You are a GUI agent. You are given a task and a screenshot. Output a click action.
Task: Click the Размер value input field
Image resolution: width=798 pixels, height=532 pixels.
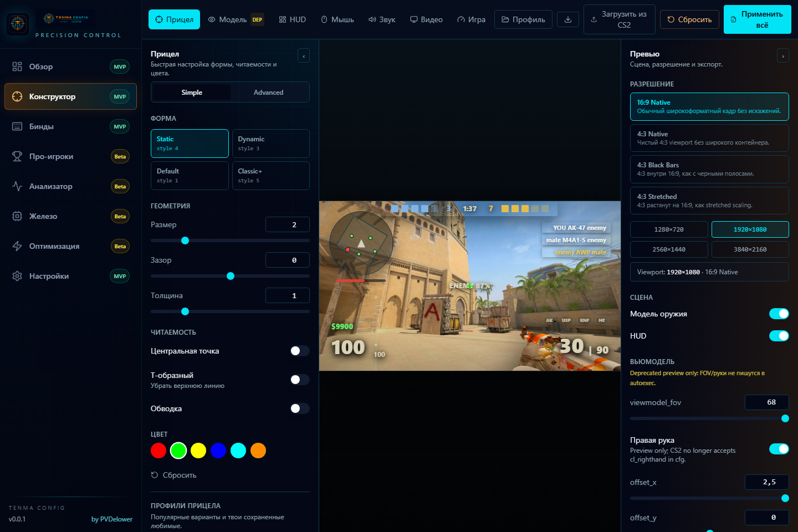[288, 224]
